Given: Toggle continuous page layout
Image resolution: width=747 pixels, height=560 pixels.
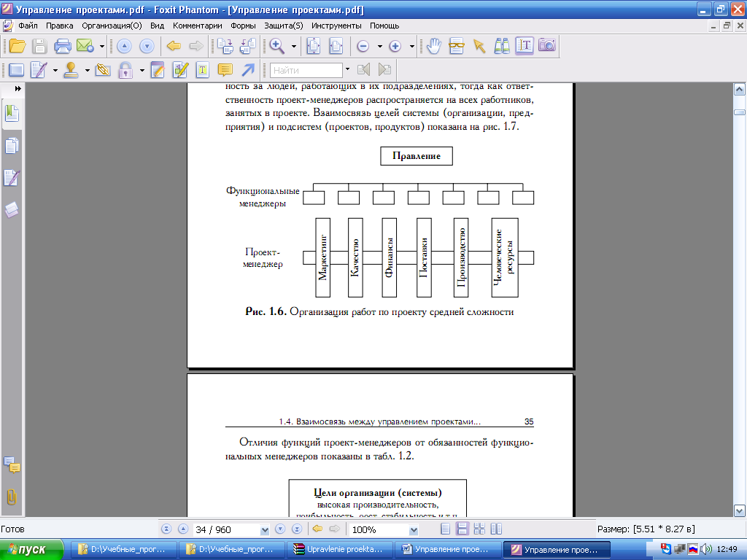Looking at the screenshot, I should coord(462,529).
